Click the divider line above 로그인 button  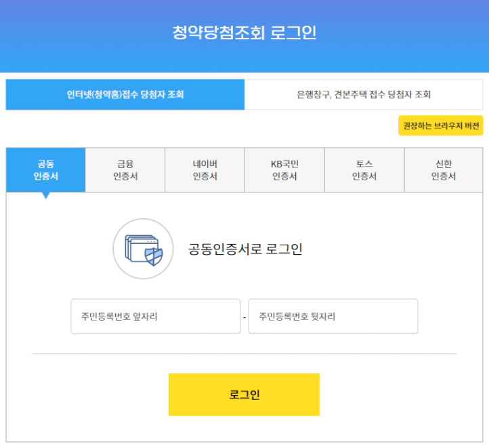click(244, 354)
